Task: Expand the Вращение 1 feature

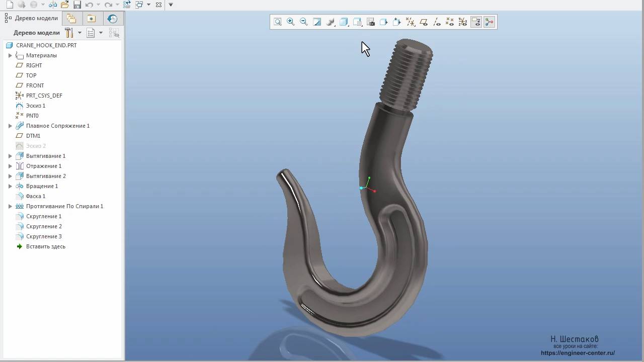Action: (x=10, y=186)
